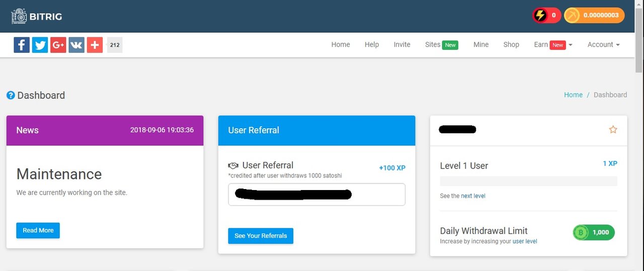Click the News timestamp 2018-09-06 19:03:36

(x=162, y=130)
